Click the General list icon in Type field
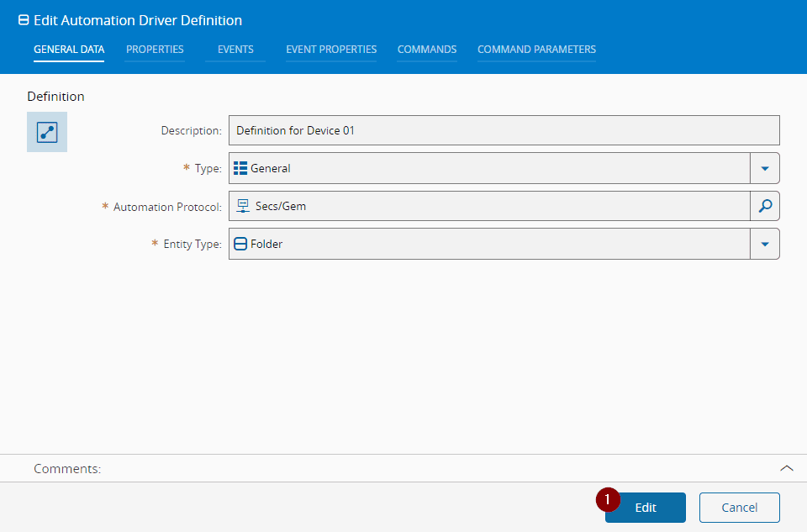807x532 pixels. pyautogui.click(x=240, y=168)
